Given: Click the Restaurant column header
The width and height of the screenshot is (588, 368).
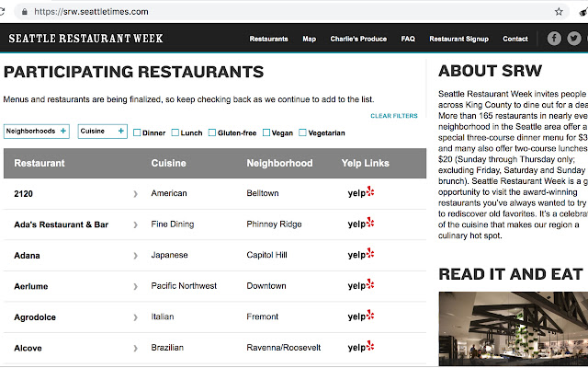Looking at the screenshot, I should coord(40,163).
